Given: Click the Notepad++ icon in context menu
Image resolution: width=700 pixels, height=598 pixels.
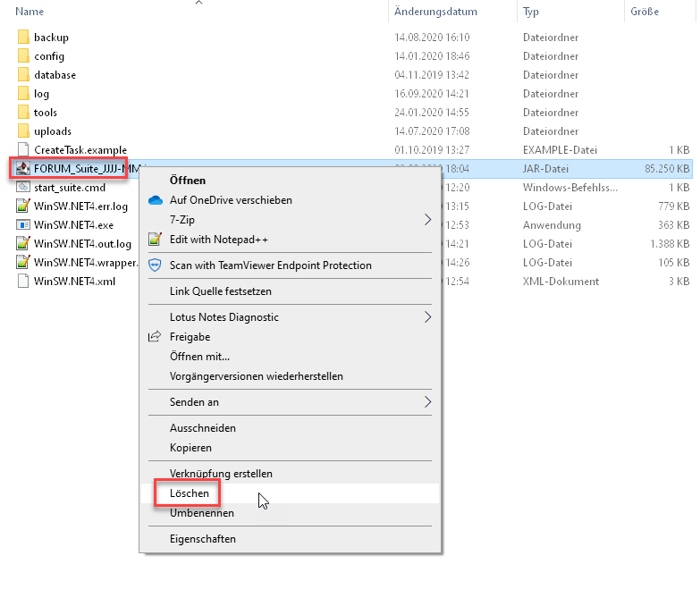Looking at the screenshot, I should point(155,240).
